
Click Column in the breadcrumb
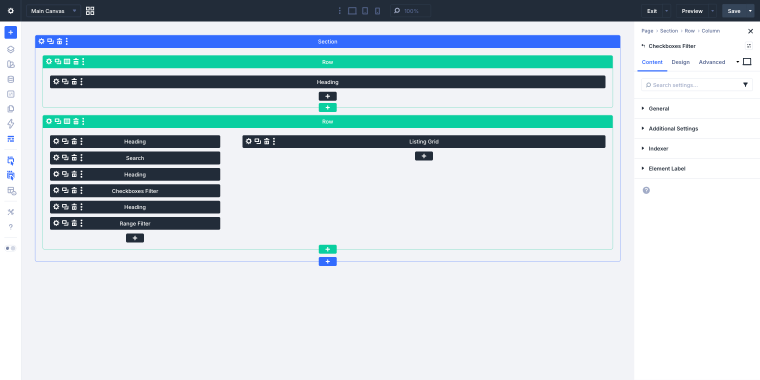point(711,31)
